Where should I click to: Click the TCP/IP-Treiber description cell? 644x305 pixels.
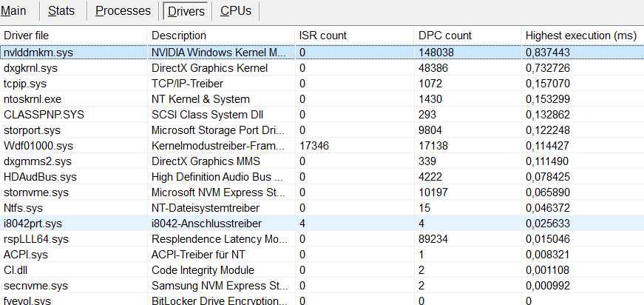[187, 84]
